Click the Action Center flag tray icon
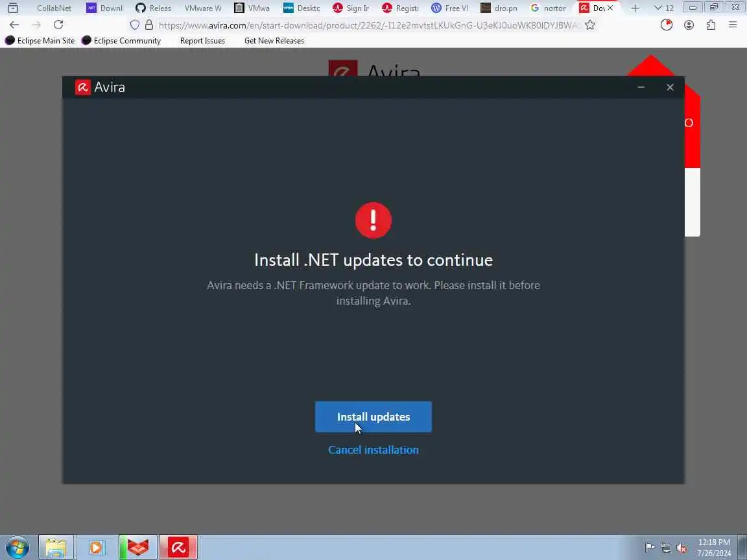 (x=649, y=548)
